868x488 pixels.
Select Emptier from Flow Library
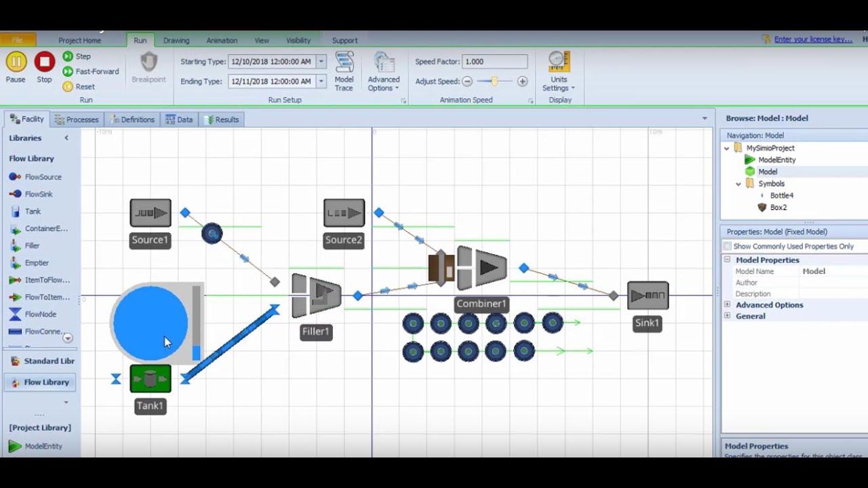[x=28, y=263]
